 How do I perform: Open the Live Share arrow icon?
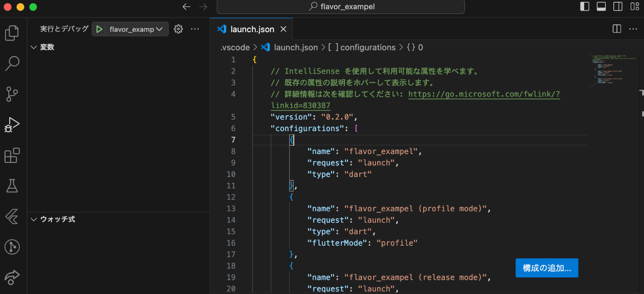[x=12, y=277]
